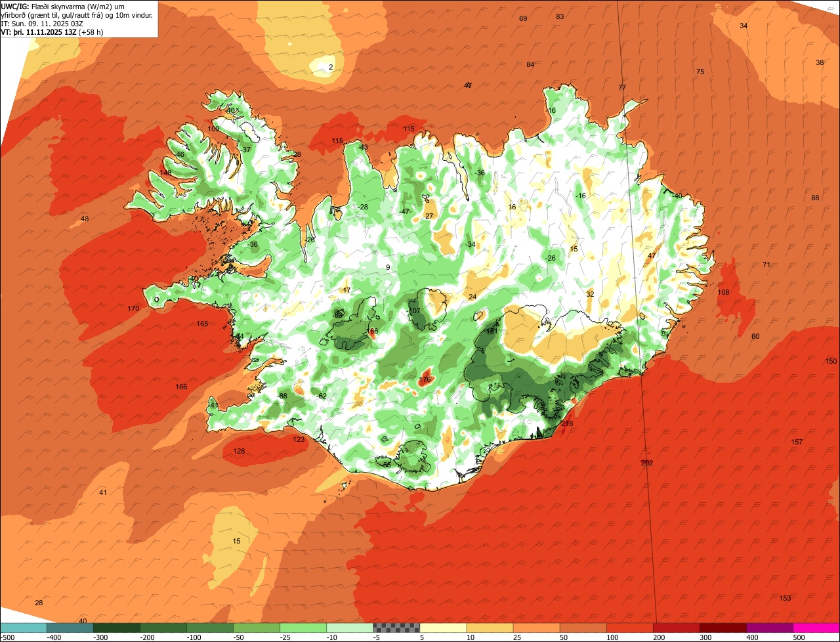
Task: Select the legend swatch between -200 and -100
Action: click(x=163, y=628)
